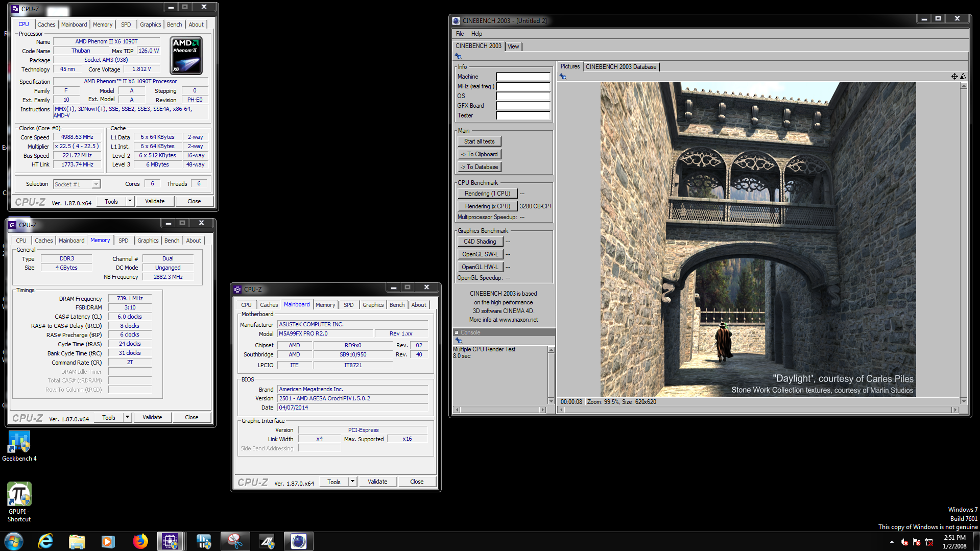Click the muted volume tray icon
The image size is (980, 551).
(x=904, y=542)
